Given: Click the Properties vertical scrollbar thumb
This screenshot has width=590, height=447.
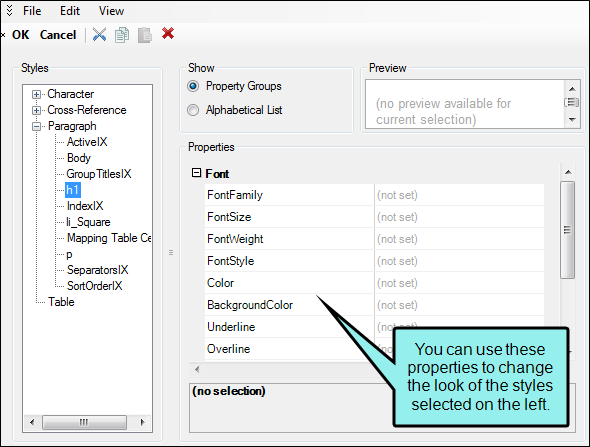Looking at the screenshot, I should coord(567,230).
